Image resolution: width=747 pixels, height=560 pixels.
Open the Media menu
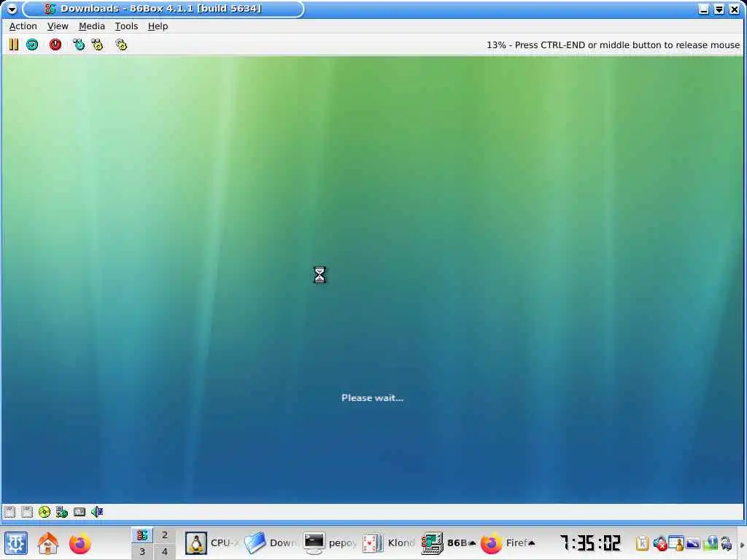tap(91, 26)
